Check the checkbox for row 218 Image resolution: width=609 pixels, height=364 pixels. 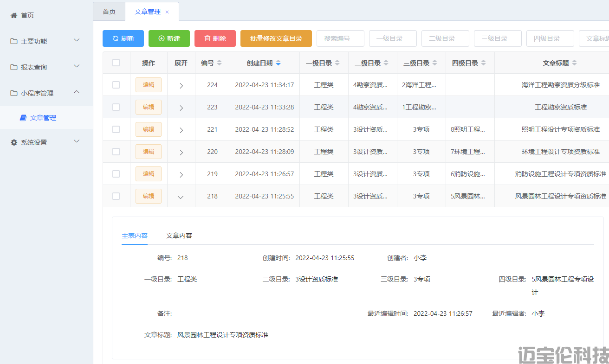coord(116,196)
